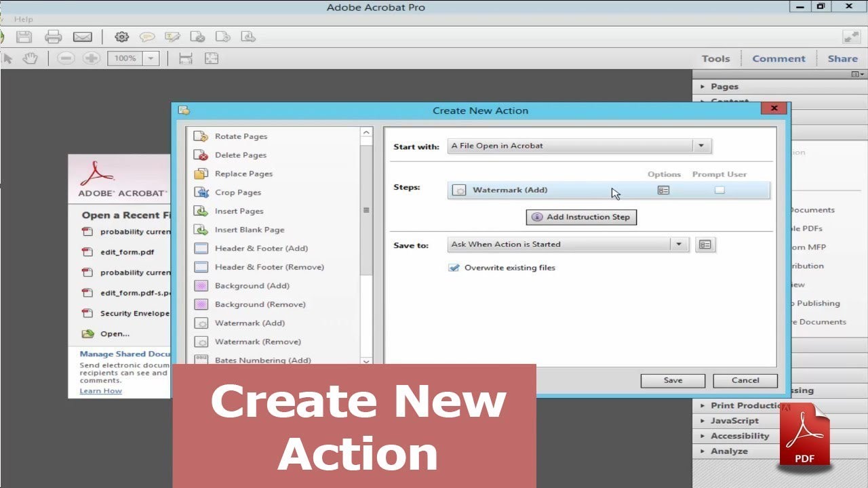868x488 pixels.
Task: Select Watermark (Remove) in the list
Action: pos(258,342)
